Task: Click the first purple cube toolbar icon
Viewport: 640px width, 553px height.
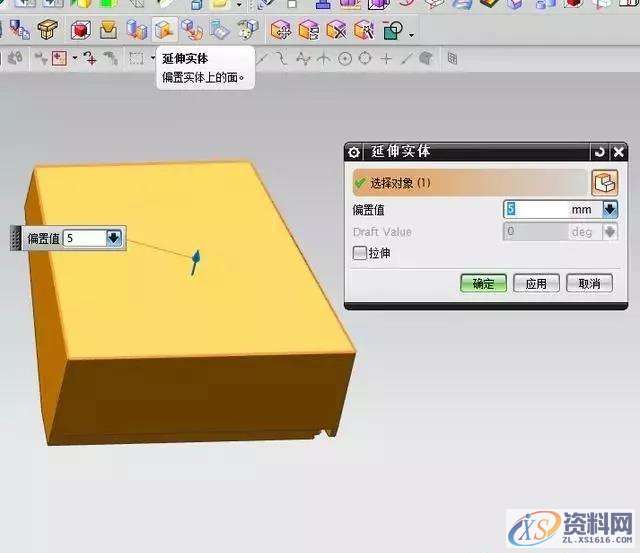Action: (x=281, y=30)
